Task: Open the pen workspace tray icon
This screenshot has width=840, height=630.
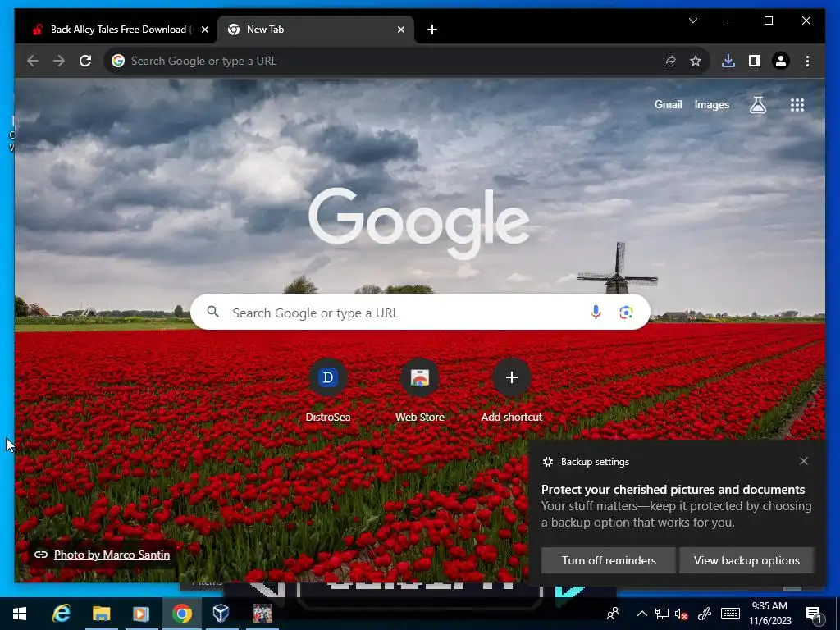Action: pos(705,614)
